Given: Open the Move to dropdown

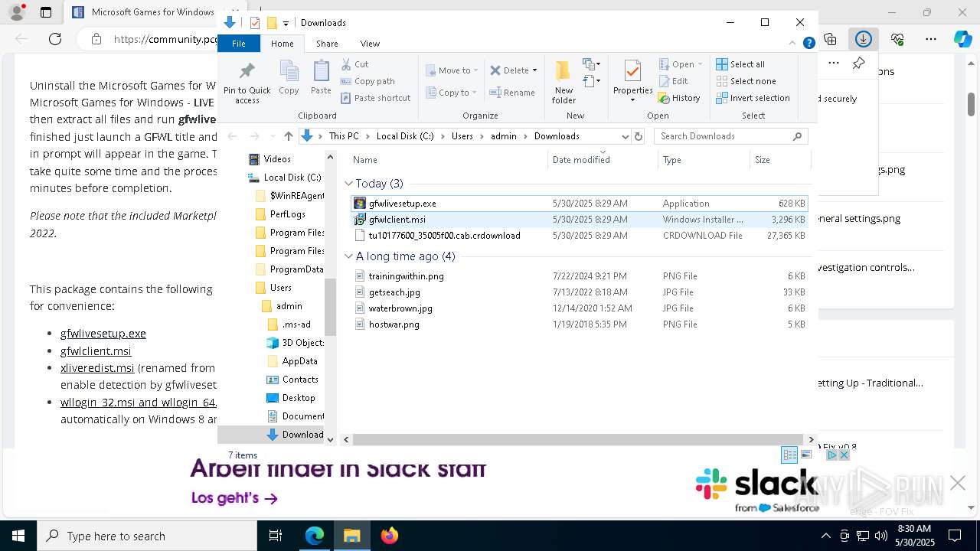Looking at the screenshot, I should 452,70.
